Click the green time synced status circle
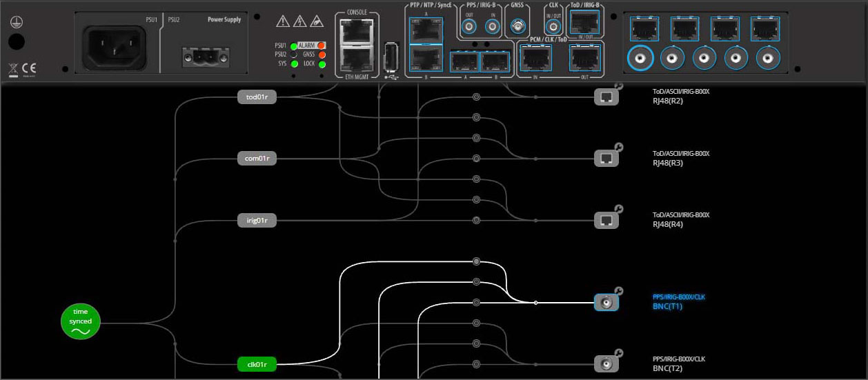The height and width of the screenshot is (380, 868). pyautogui.click(x=80, y=322)
